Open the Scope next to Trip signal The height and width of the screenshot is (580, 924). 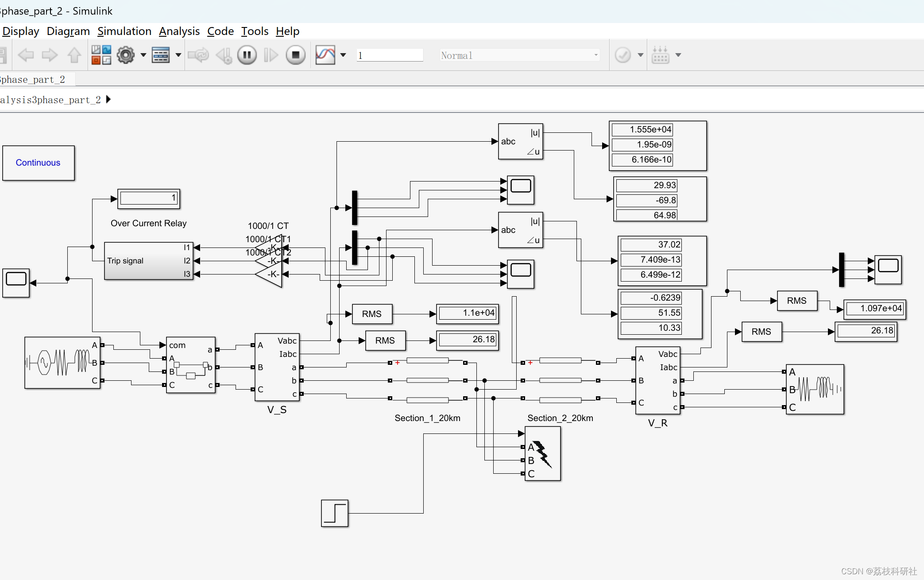point(16,283)
